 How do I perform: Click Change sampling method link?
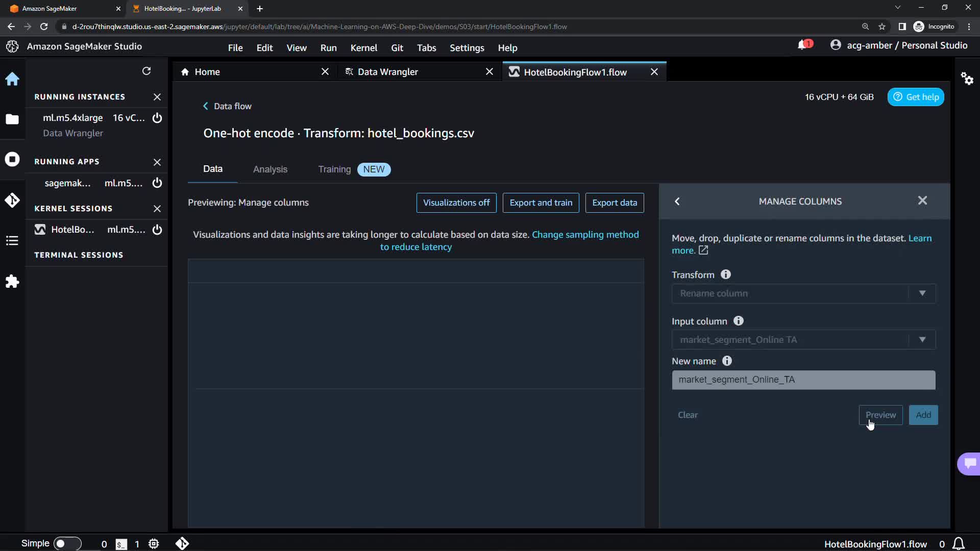tap(585, 235)
